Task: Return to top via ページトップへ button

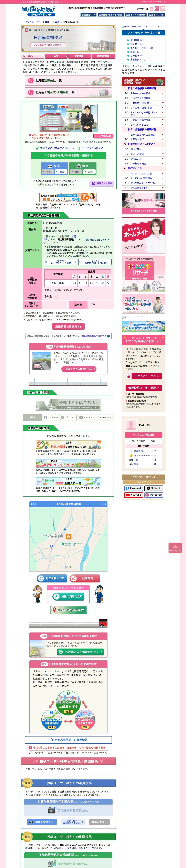Action: 175,548
